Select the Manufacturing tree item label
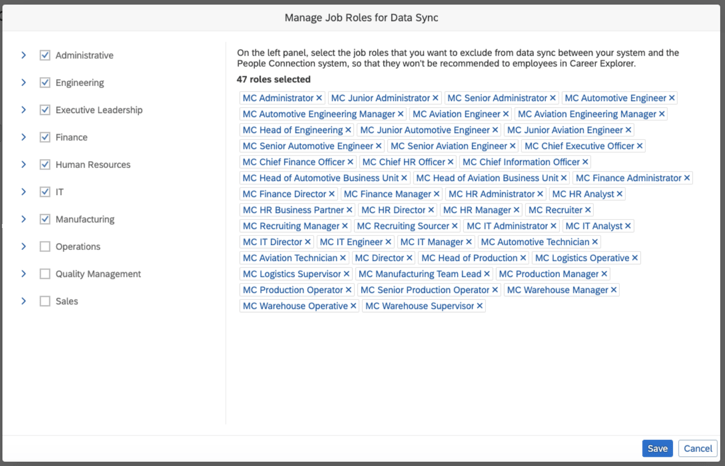 (85, 219)
